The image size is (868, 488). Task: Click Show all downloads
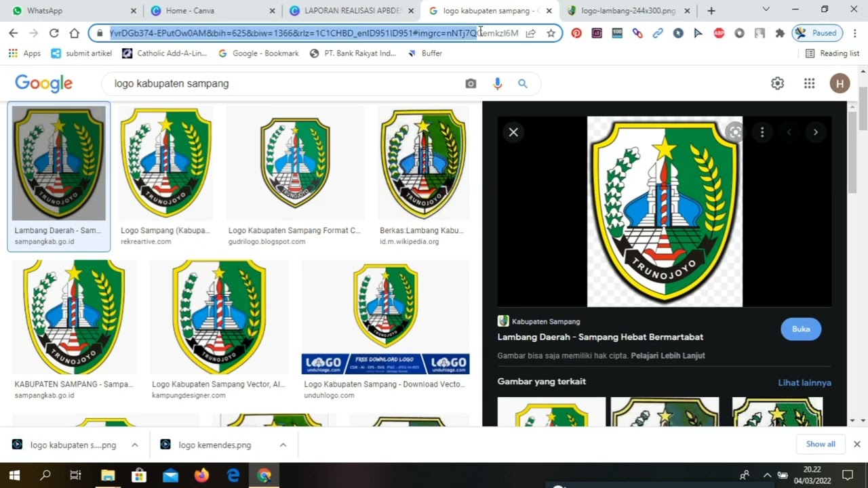821,444
